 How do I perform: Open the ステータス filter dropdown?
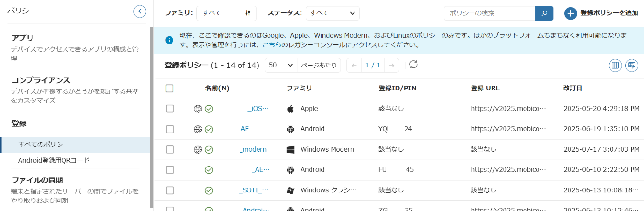(x=333, y=13)
